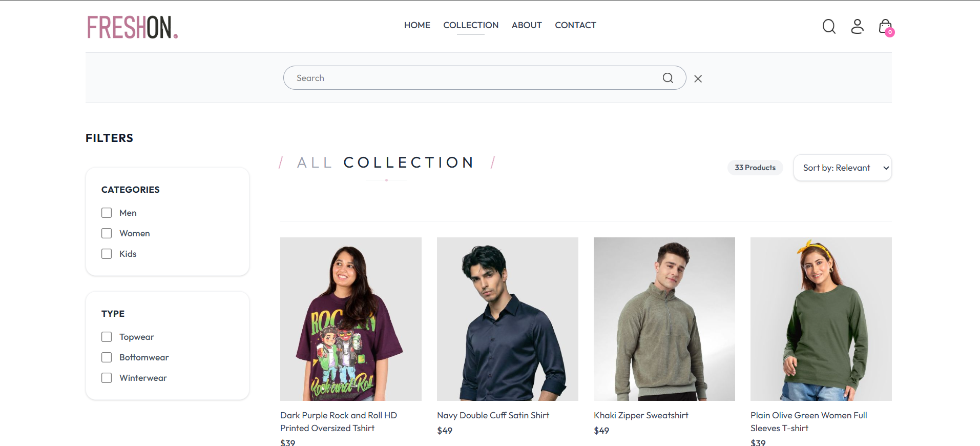Click the Navy Double Cuff Satin Shirt title

493,415
